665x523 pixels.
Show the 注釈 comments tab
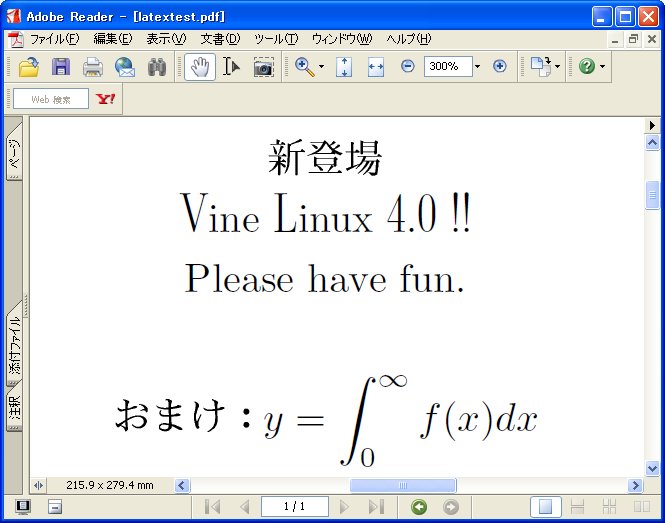click(14, 406)
